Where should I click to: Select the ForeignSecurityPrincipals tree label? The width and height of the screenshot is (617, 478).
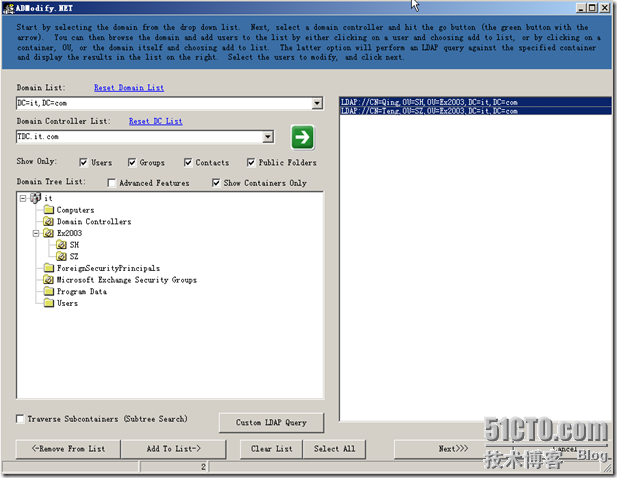(x=108, y=268)
